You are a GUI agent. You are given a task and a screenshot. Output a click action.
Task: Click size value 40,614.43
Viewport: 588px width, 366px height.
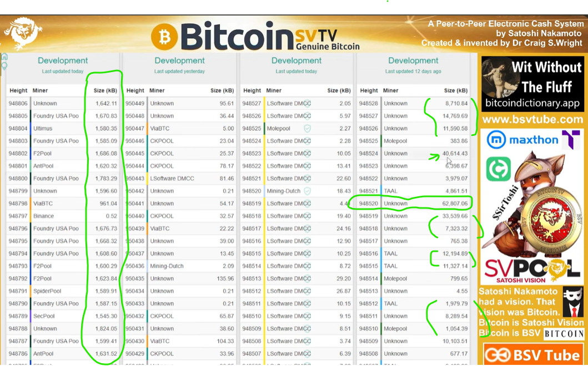(x=455, y=154)
